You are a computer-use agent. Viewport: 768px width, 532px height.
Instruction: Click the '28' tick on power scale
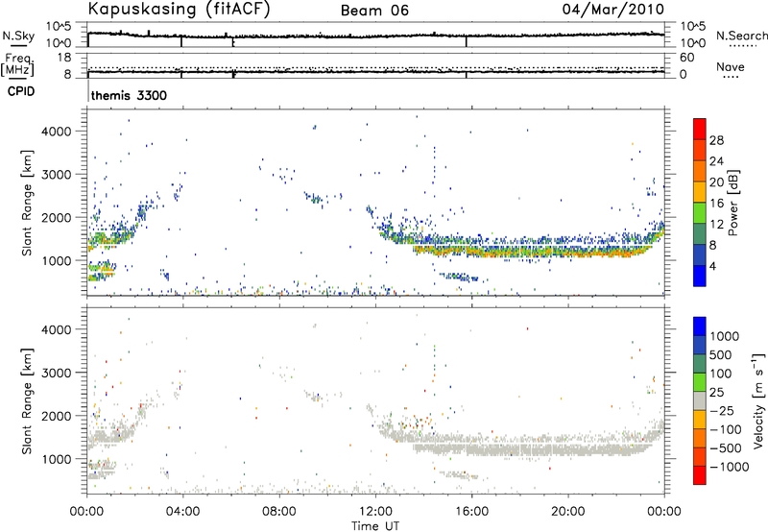(716, 140)
